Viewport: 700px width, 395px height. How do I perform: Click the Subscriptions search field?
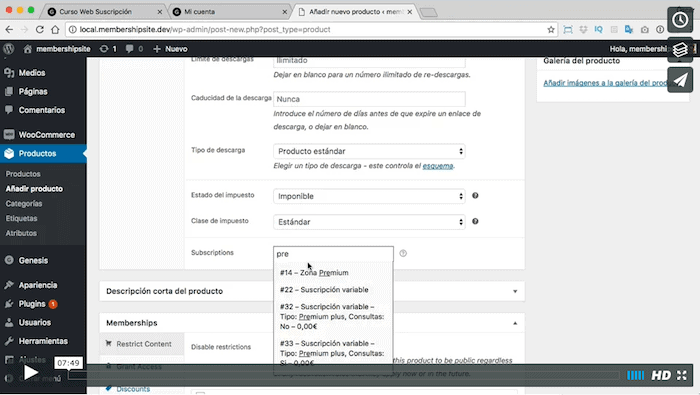click(333, 254)
